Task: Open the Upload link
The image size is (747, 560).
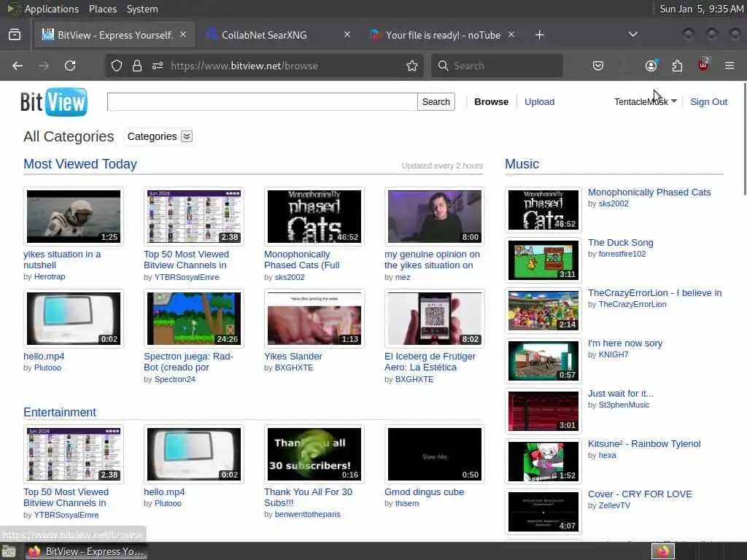Action: (x=539, y=102)
